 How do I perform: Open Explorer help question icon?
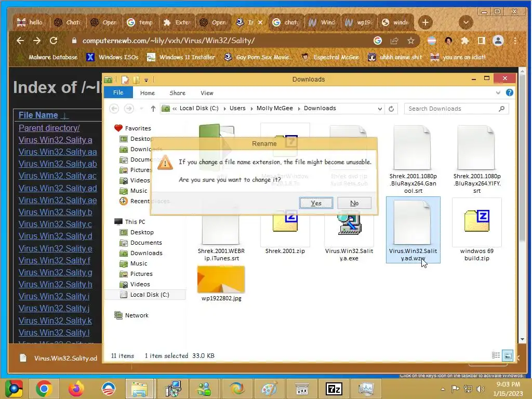(509, 92)
